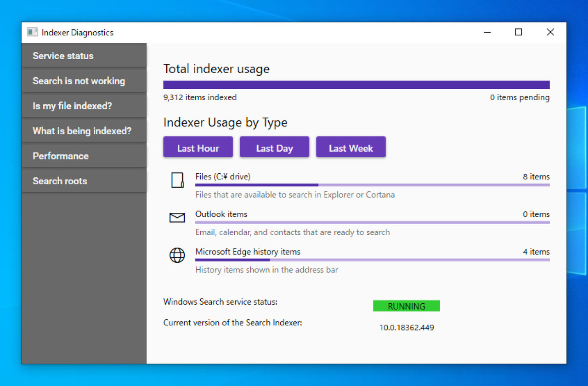588x386 pixels.
Task: Open the Search roots section
Action: click(x=84, y=181)
